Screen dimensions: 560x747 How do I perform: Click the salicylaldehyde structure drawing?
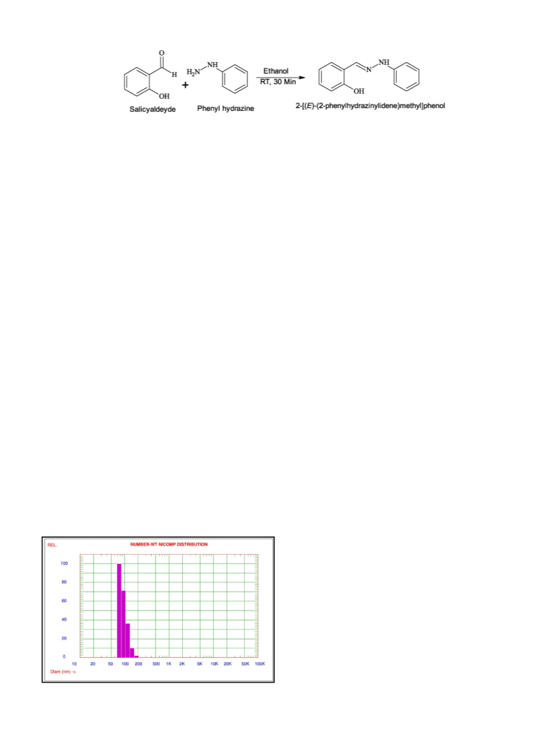pyautogui.click(x=150, y=75)
